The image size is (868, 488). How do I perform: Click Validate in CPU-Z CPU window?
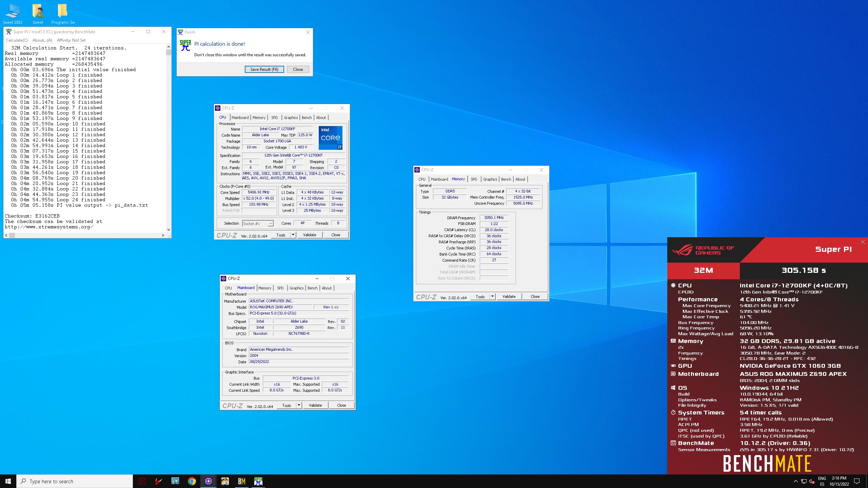[x=310, y=235]
